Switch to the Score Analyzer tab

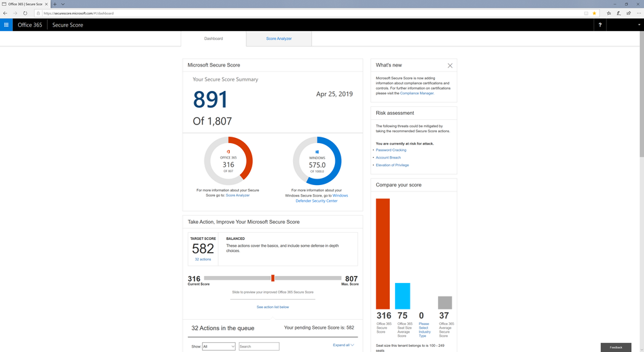(279, 39)
